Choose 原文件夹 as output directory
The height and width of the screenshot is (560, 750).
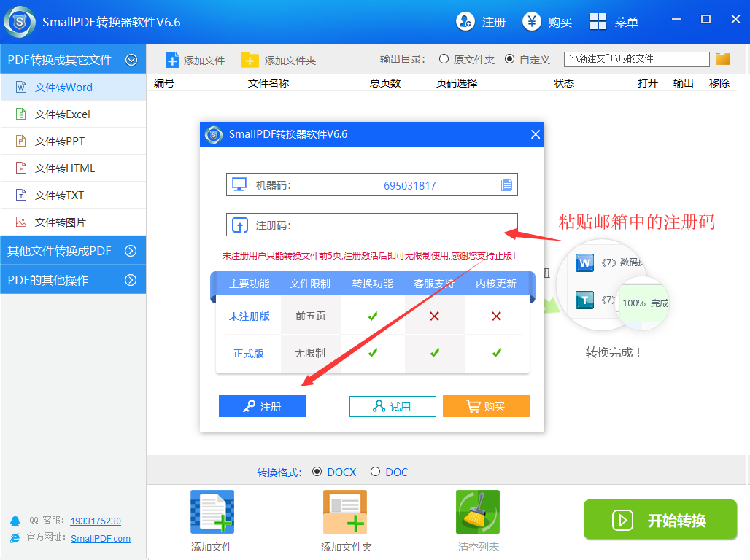point(444,60)
